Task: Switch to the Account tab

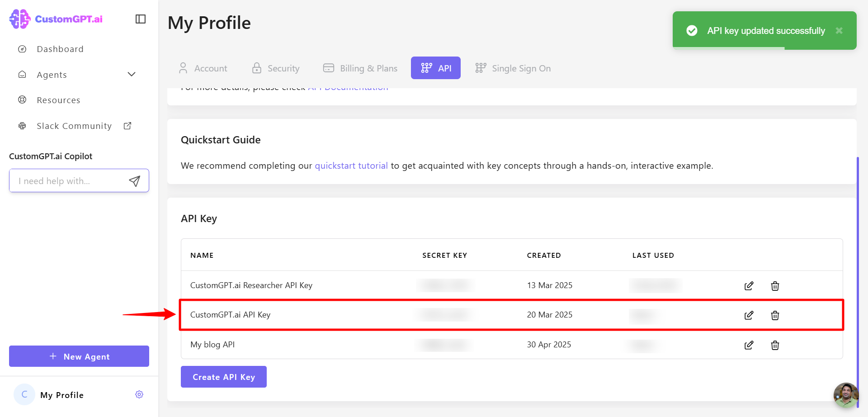Action: [x=203, y=68]
